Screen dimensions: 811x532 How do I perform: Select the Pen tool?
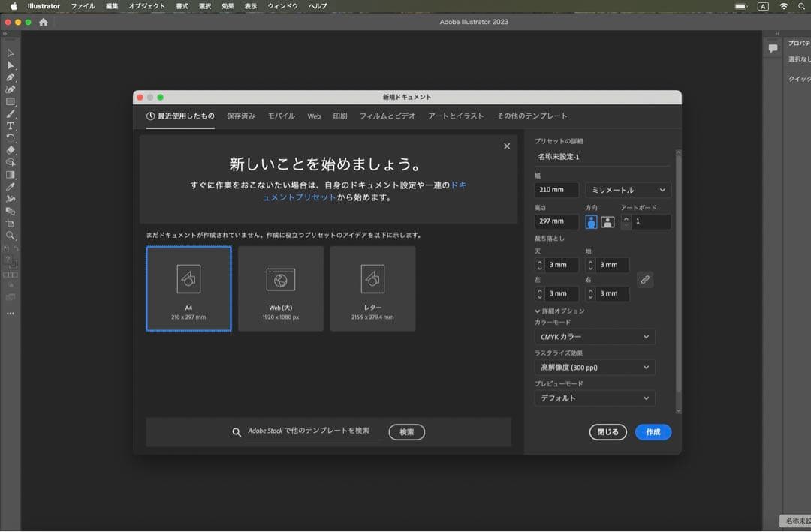click(10, 77)
